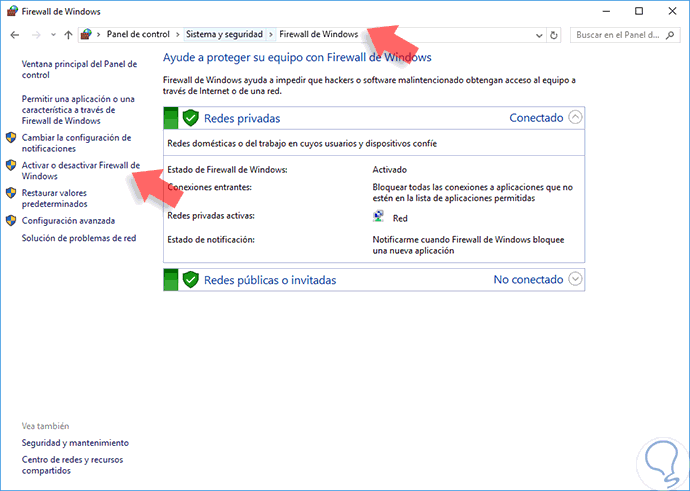
Task: Click the 'Redes públicas o invitadas' heading
Action: click(270, 280)
